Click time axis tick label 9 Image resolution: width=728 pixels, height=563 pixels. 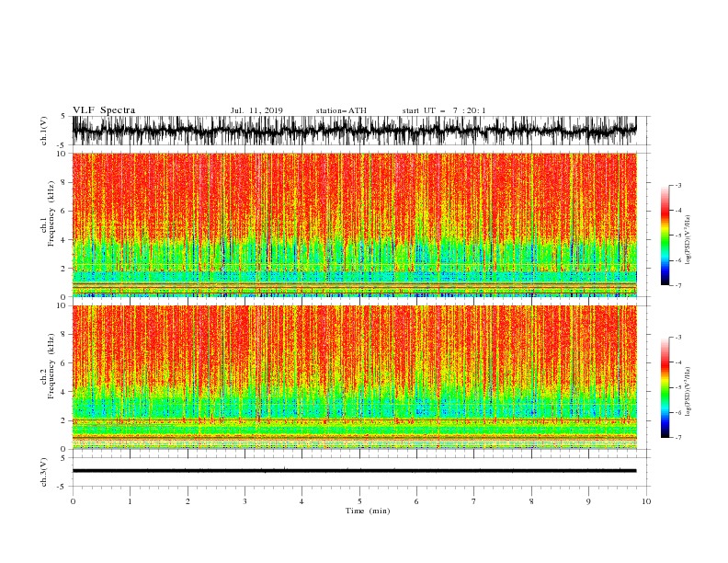click(588, 501)
